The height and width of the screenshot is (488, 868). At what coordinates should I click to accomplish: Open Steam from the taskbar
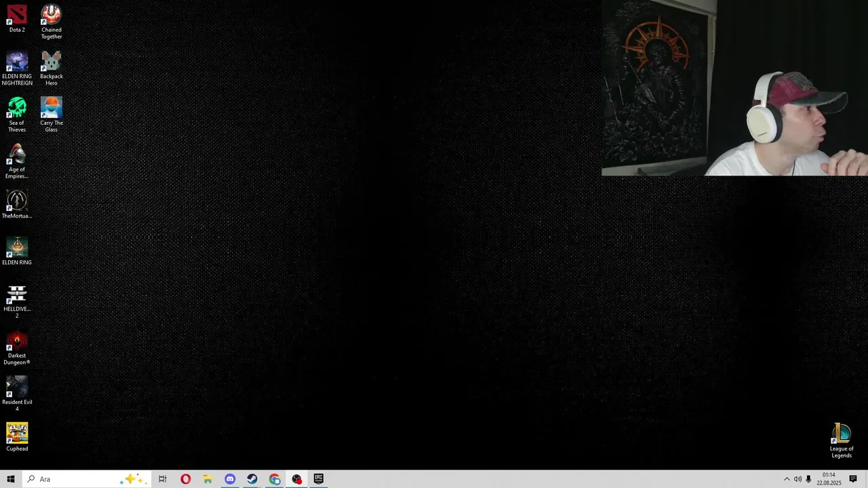[x=252, y=479]
